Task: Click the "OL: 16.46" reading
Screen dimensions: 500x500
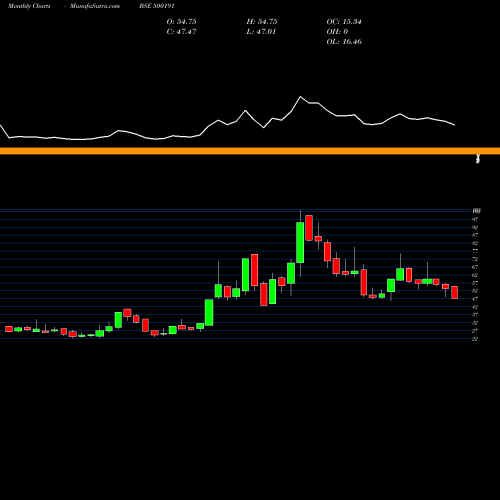Action: tap(344, 42)
